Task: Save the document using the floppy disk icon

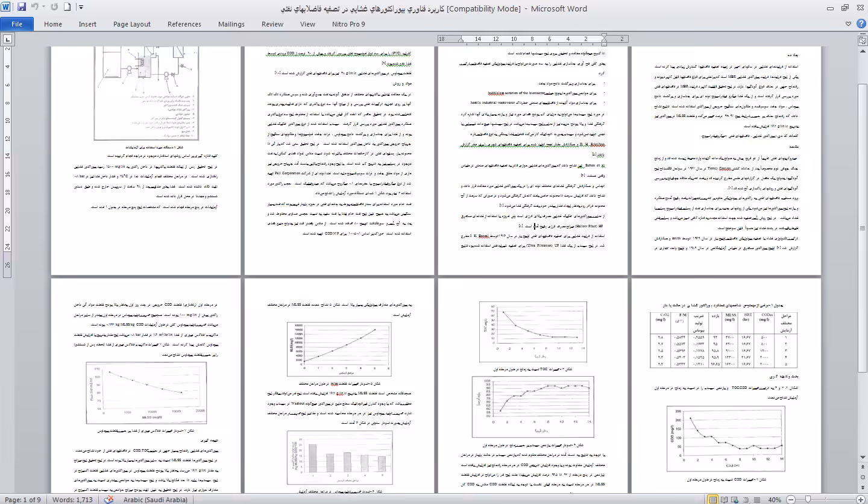Action: 22,7
